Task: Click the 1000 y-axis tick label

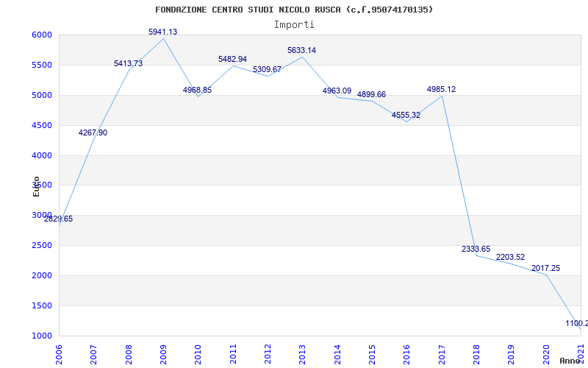Action: tap(43, 336)
